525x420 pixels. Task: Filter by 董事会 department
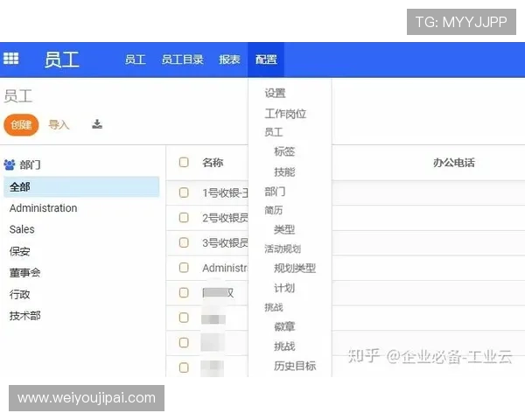click(x=25, y=273)
